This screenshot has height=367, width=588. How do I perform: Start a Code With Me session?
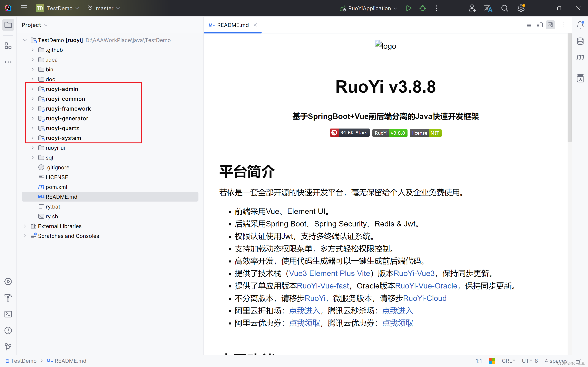[x=472, y=8]
